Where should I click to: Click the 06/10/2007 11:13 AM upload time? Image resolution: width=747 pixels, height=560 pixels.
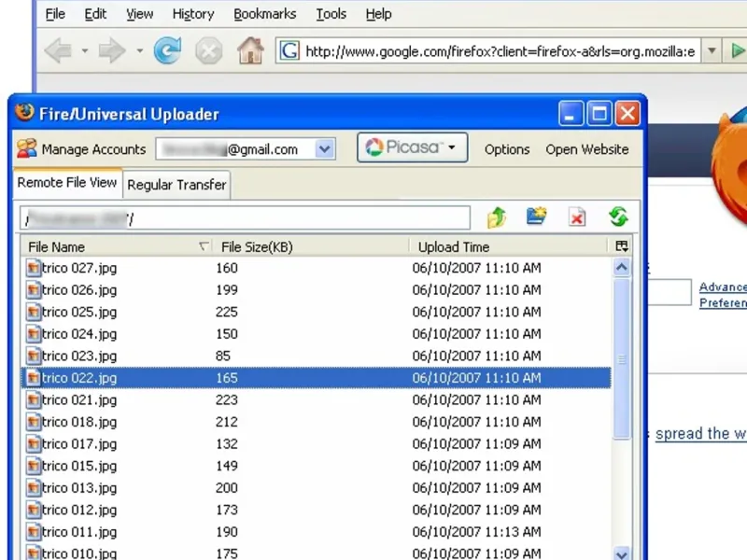click(476, 532)
